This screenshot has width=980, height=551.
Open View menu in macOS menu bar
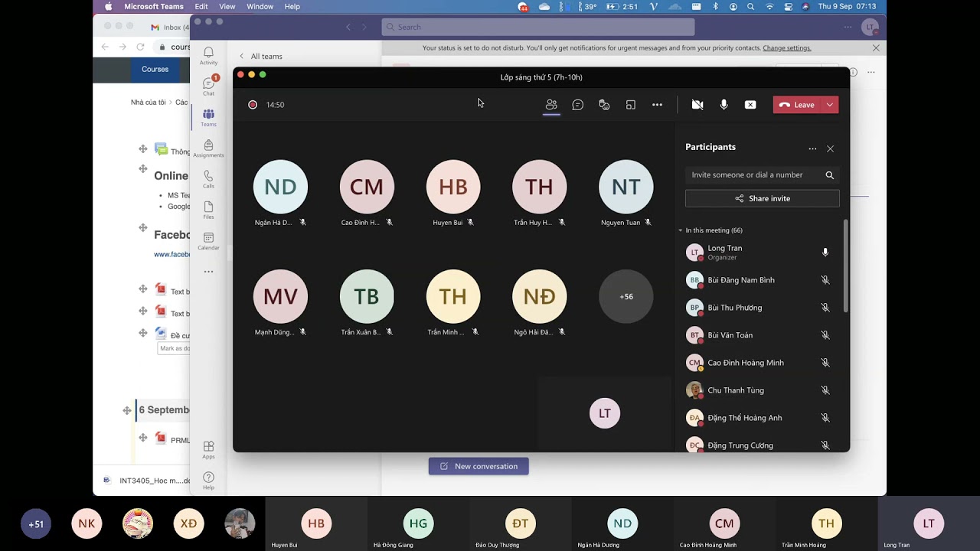[227, 6]
